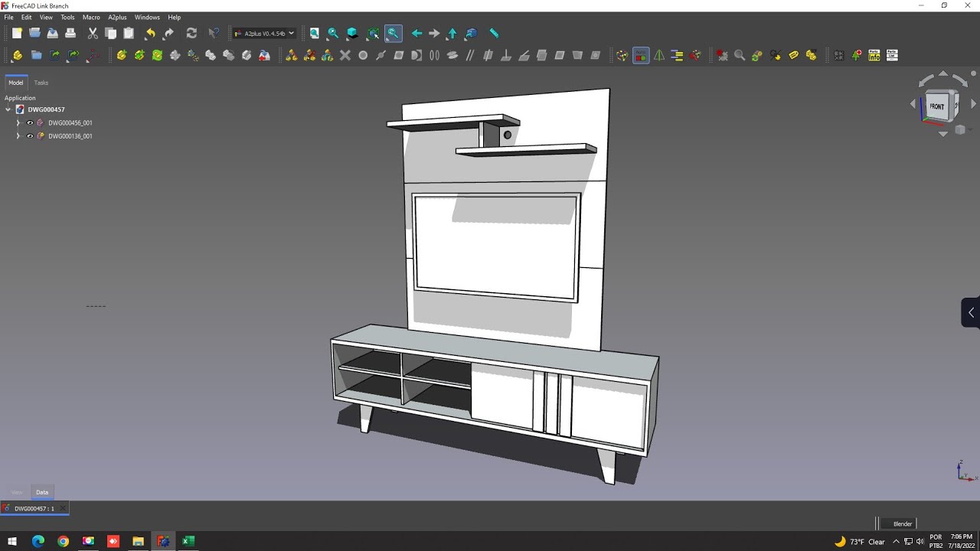Viewport: 980px width, 551px height.
Task: Toggle visibility of DWG000136_001
Action: tap(30, 136)
